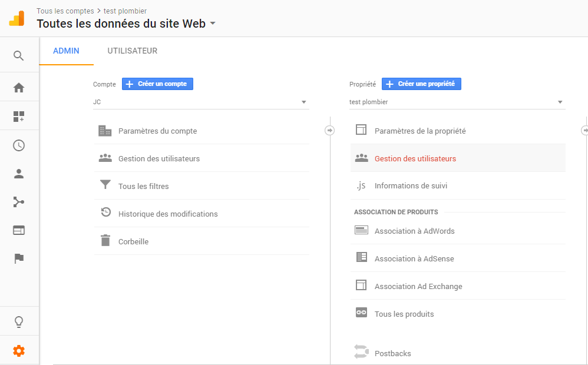The height and width of the screenshot is (365, 588).
Task: Open the Audience person icon
Action: pos(19,174)
